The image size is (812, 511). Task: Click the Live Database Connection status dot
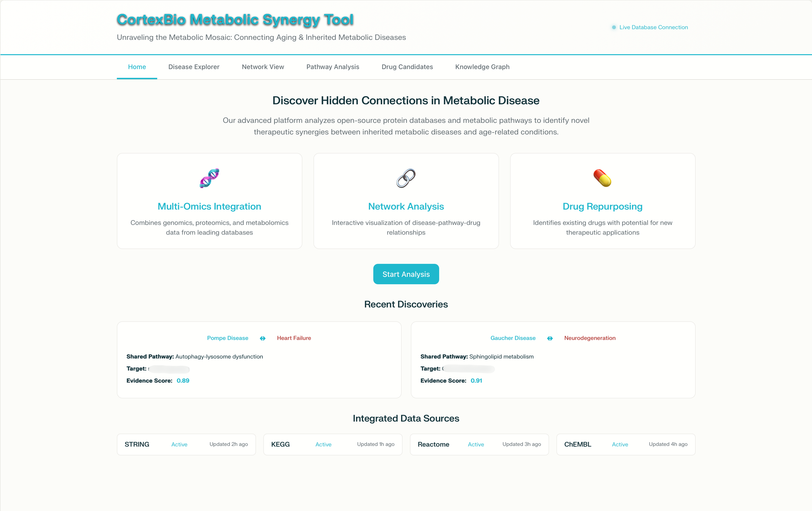point(614,27)
